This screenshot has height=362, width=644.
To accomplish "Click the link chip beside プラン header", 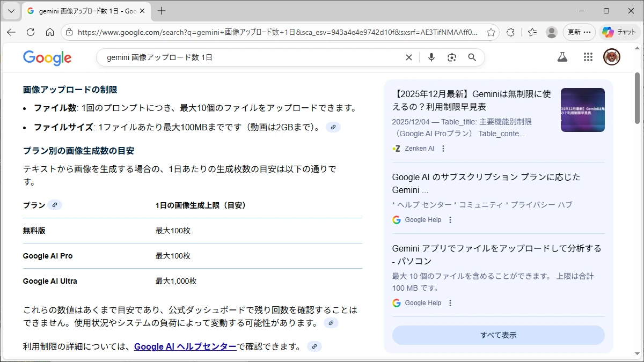I will coord(55,205).
